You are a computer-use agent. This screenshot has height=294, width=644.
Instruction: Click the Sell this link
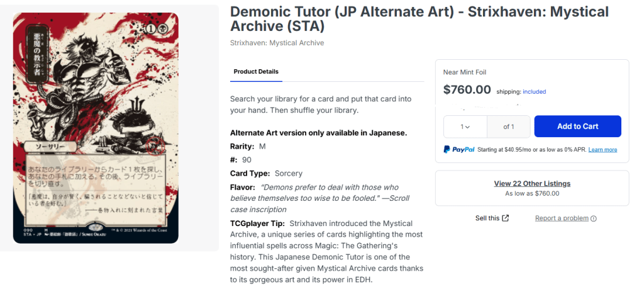click(487, 218)
